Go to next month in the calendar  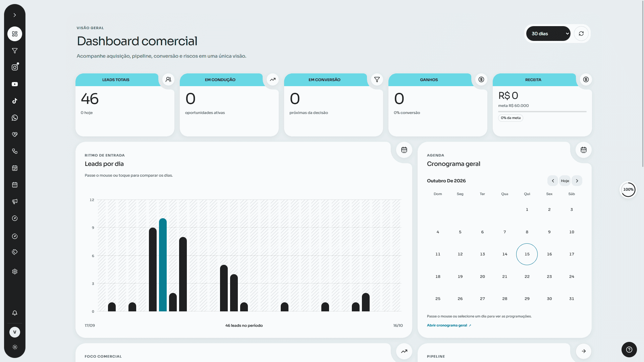577,181
